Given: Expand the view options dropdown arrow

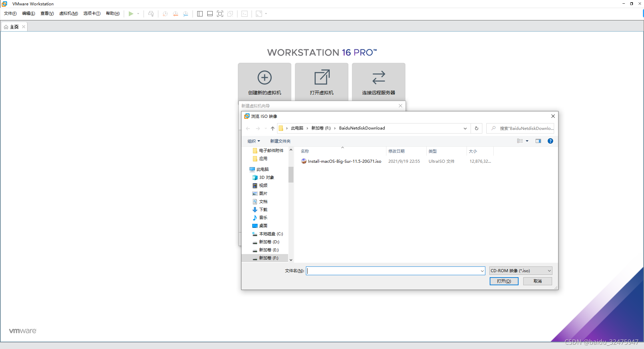Looking at the screenshot, I should point(527,141).
